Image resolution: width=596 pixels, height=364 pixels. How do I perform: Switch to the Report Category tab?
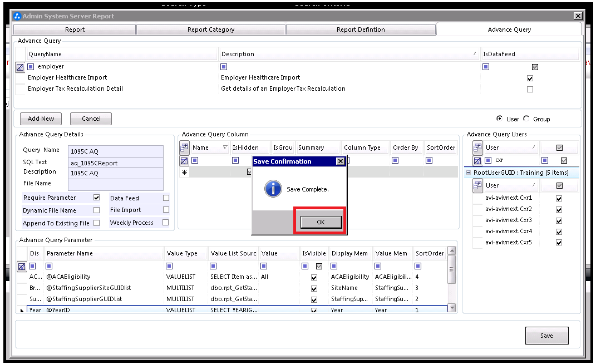point(211,29)
